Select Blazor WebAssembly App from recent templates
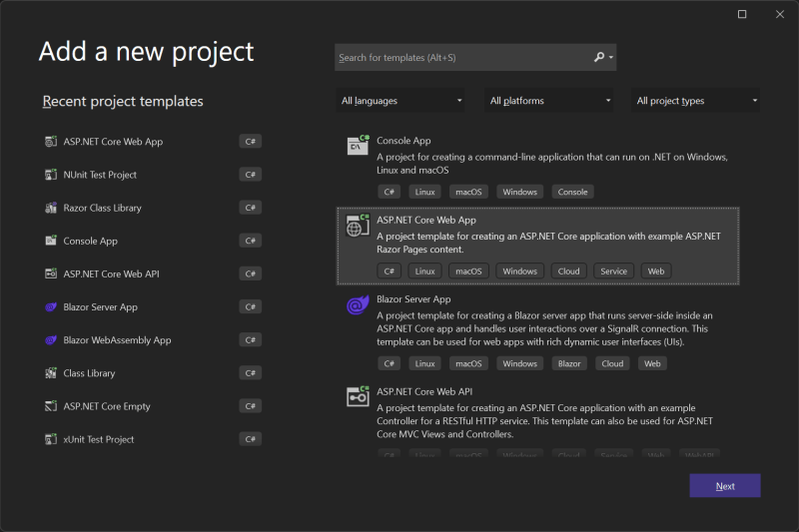Screen dimensions: 799x532 point(117,340)
